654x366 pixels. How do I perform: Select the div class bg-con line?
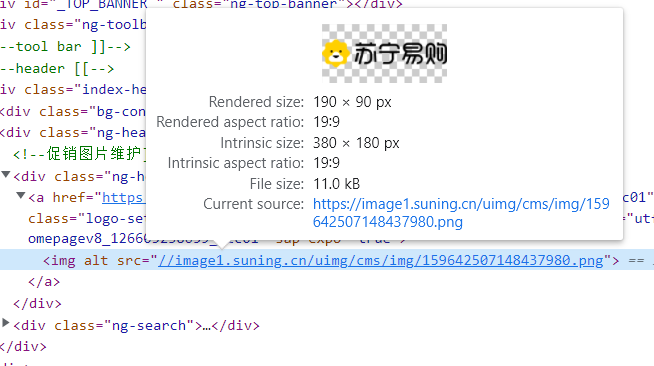tap(73, 111)
